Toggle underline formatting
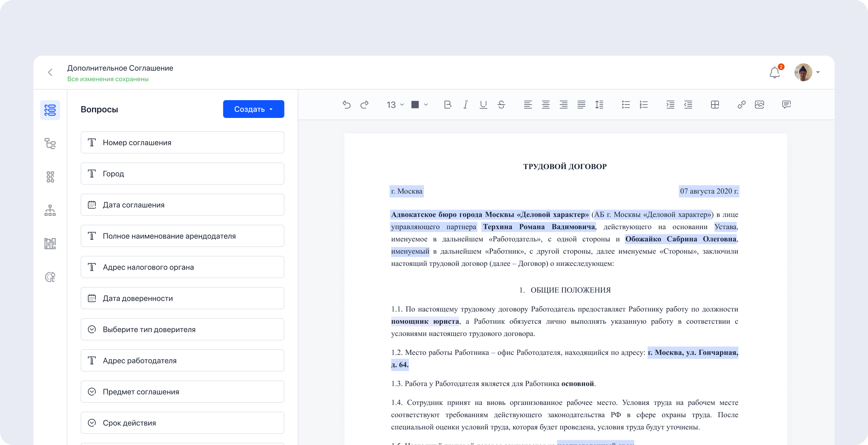The height and width of the screenshot is (445, 868). pyautogui.click(x=483, y=105)
